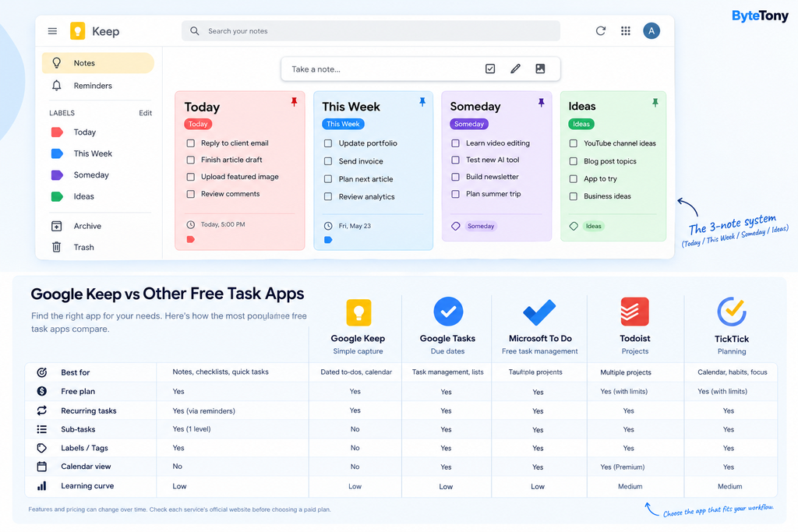Check Finish article draft
The image size is (798, 532).
tap(191, 160)
